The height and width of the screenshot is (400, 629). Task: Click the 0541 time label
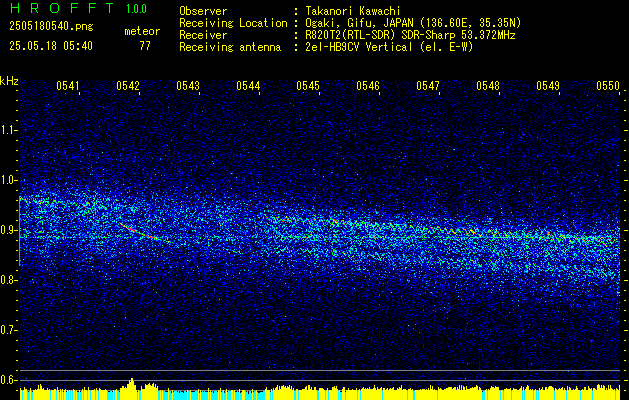[68, 85]
